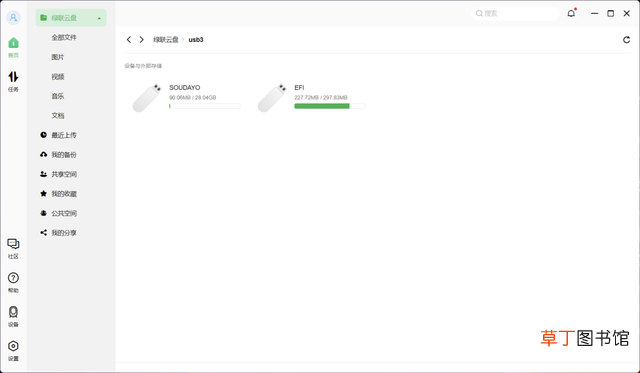The width and height of the screenshot is (640, 373).
Task: Open the user account avatar
Action: click(13, 18)
